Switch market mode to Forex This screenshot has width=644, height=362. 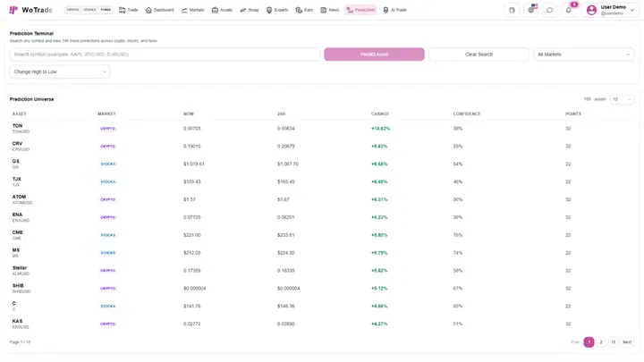coord(106,10)
